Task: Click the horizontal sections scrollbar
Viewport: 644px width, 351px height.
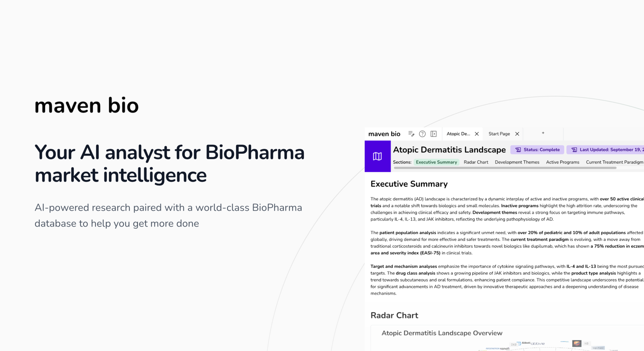Action: 505,168
